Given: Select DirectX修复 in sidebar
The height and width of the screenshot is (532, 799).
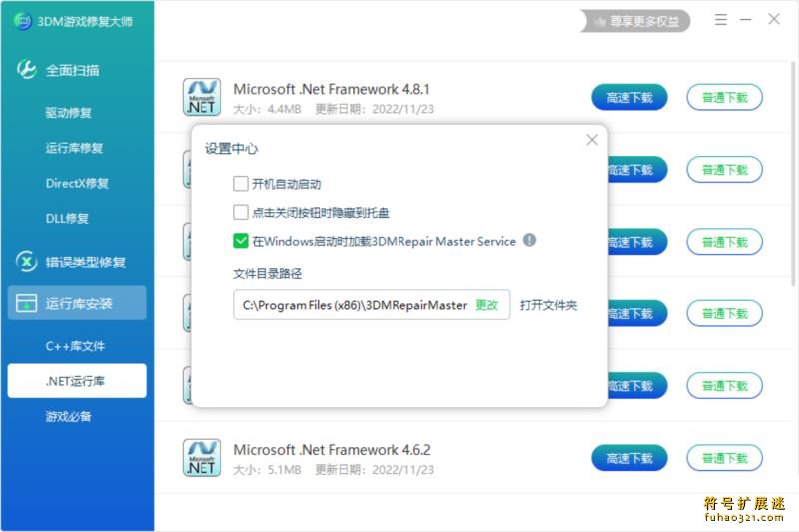Looking at the screenshot, I should coord(77,183).
